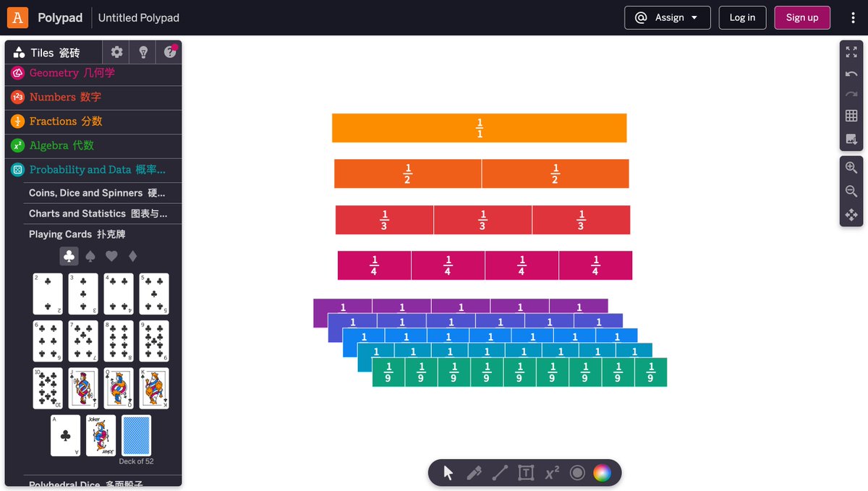This screenshot has width=868, height=491.
Task: Select the middle 1/3 fraction bar
Action: pos(482,220)
